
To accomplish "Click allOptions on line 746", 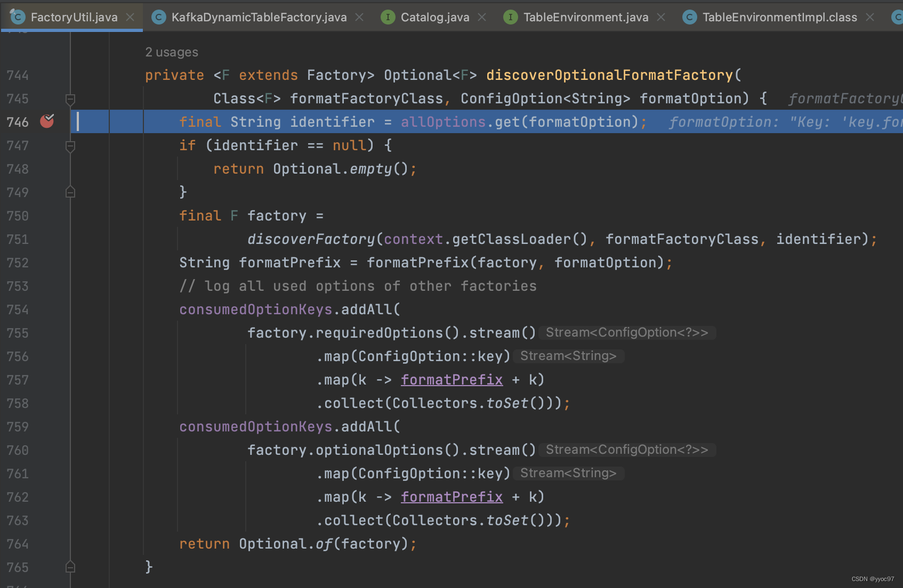I will click(x=443, y=122).
